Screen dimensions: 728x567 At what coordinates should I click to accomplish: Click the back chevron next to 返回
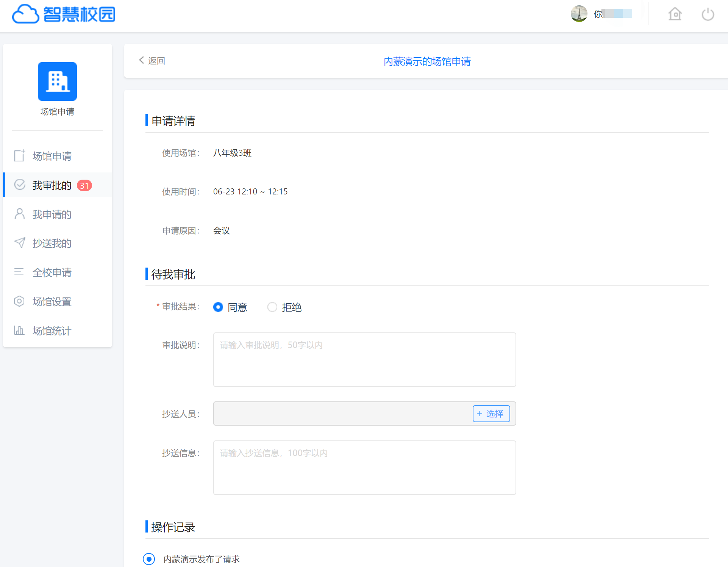coord(142,60)
